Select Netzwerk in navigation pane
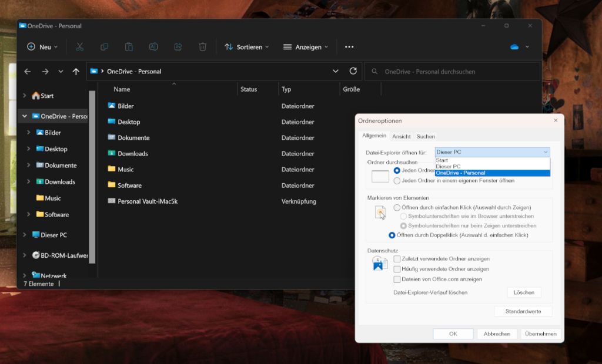 (x=49, y=275)
